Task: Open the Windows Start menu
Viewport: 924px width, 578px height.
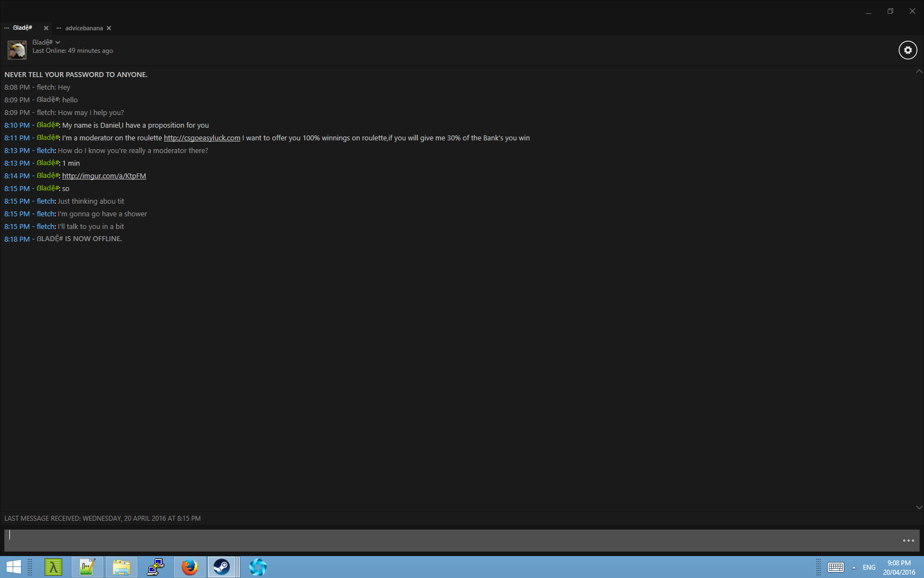Action: tap(13, 567)
